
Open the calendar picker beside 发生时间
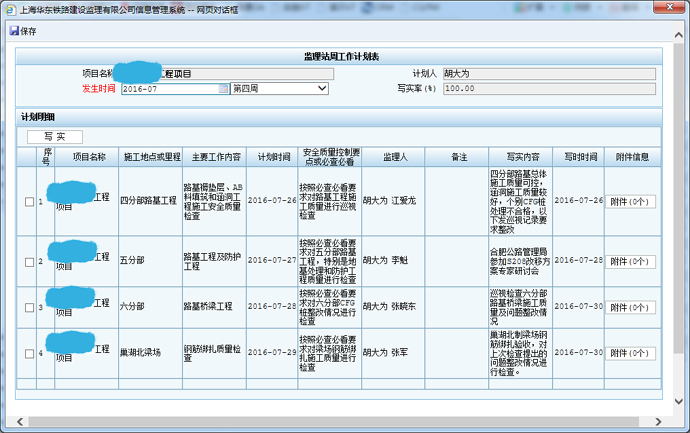(224, 88)
